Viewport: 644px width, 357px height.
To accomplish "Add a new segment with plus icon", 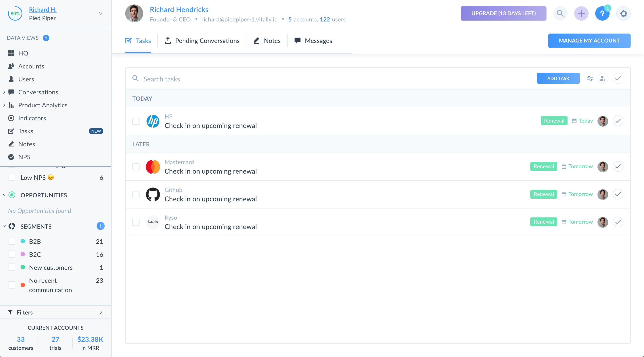I will point(100,226).
